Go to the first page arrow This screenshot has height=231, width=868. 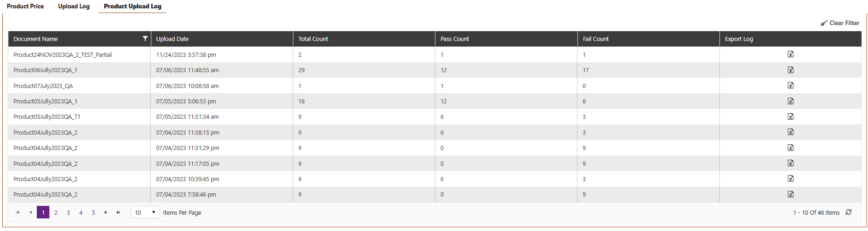[x=18, y=212]
